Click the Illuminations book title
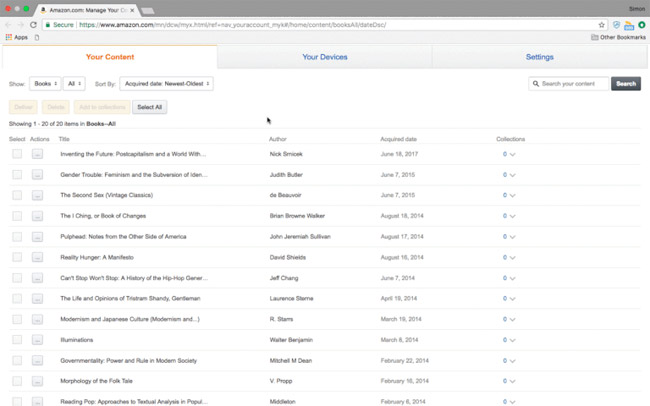This screenshot has width=650, height=406. click(77, 340)
